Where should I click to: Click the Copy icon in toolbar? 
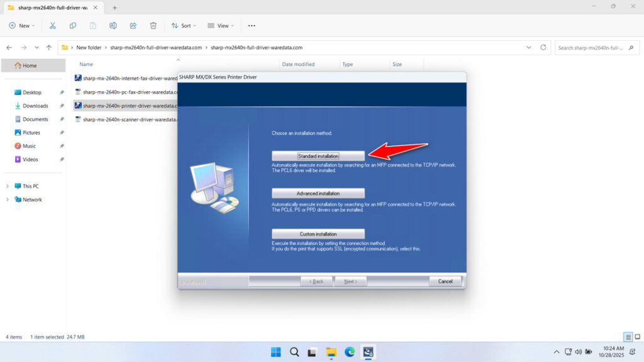coord(73,26)
